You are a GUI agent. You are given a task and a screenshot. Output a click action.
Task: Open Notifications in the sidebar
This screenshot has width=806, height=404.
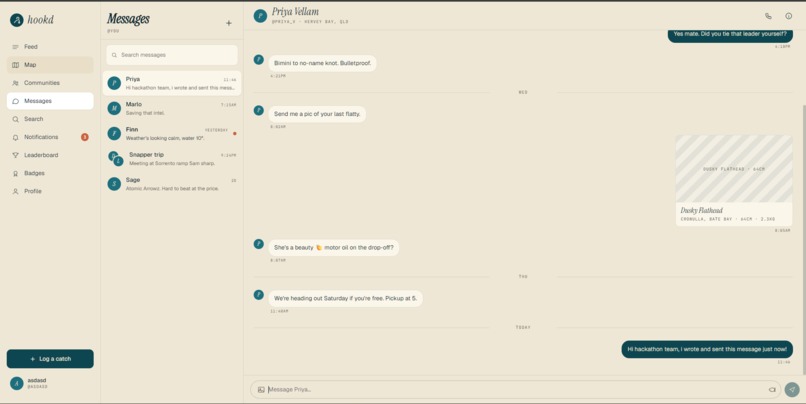tap(50, 137)
